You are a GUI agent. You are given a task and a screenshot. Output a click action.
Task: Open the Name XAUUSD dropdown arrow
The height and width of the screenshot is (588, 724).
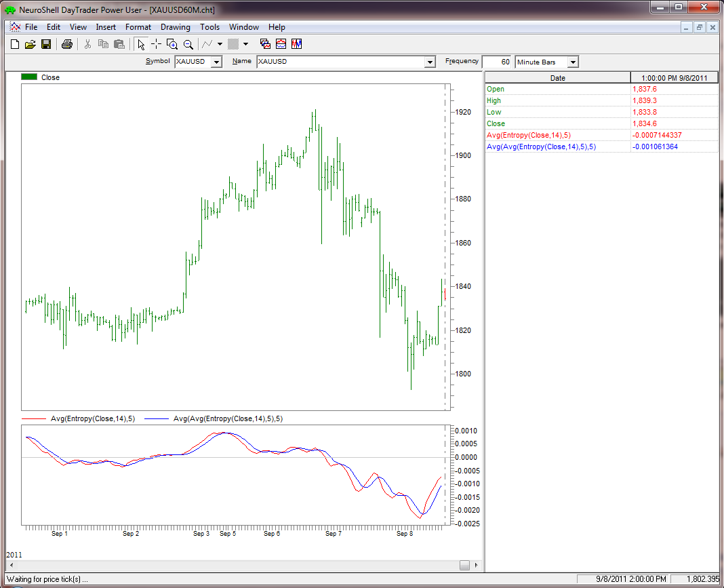coord(430,62)
